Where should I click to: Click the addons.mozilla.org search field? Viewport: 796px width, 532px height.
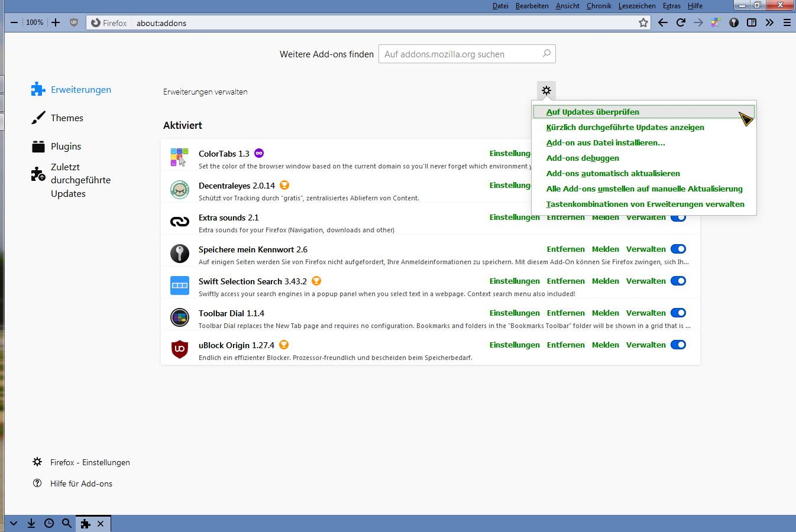(461, 54)
